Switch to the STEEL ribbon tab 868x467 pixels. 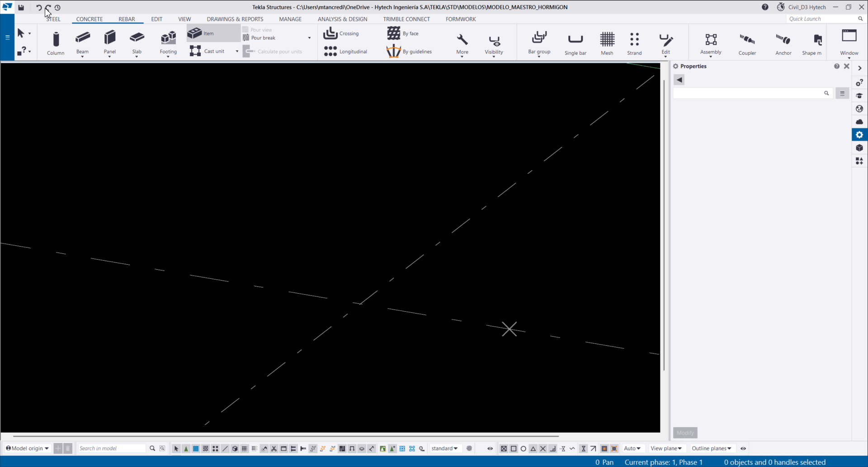click(53, 19)
